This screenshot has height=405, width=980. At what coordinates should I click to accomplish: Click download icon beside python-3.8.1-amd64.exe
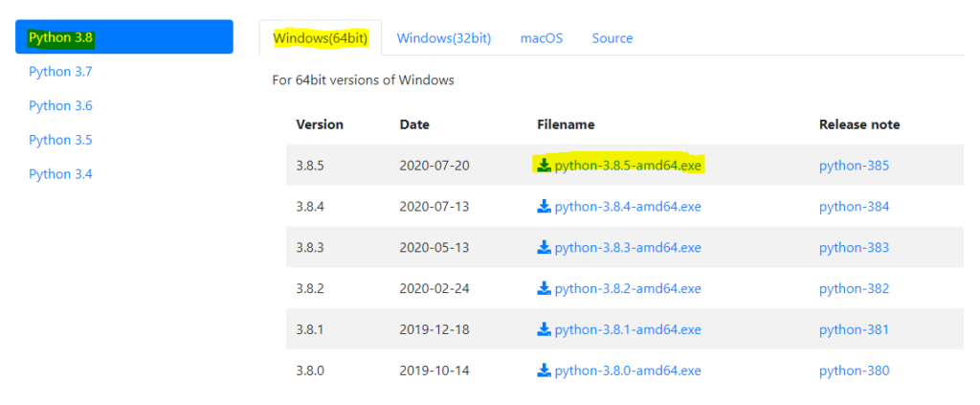point(544,329)
